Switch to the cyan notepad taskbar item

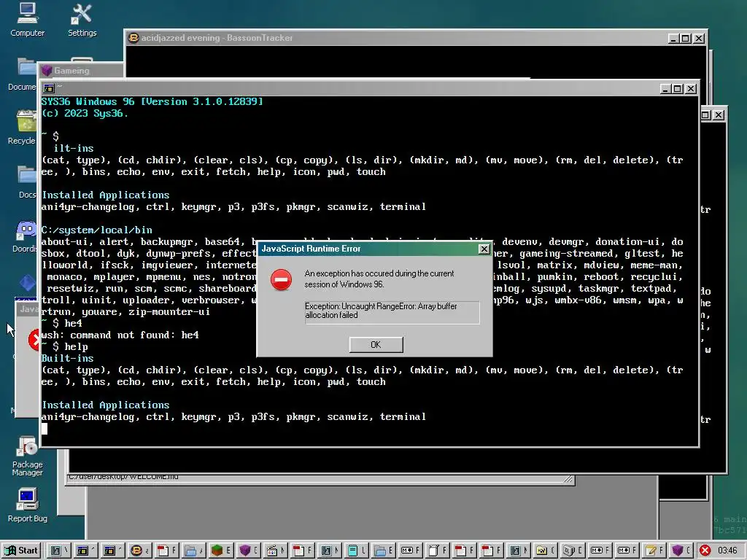[x=357, y=551]
